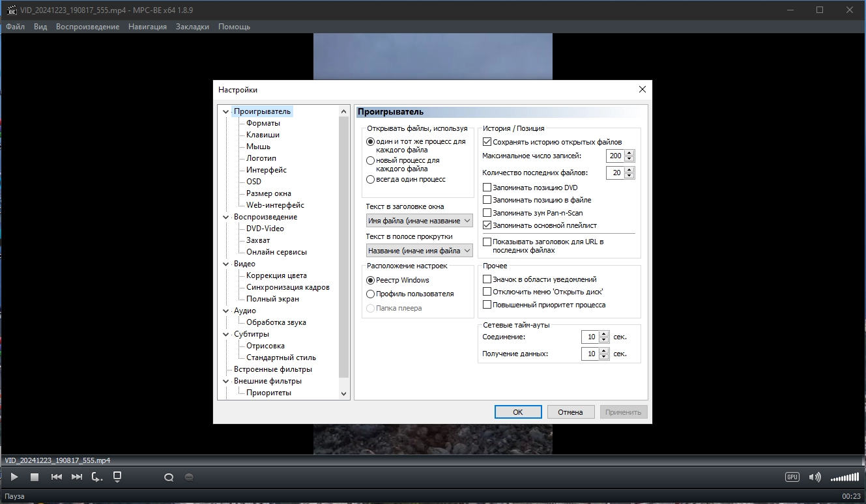This screenshot has height=504, width=866.
Task: Click the volume level slider
Action: tap(844, 478)
